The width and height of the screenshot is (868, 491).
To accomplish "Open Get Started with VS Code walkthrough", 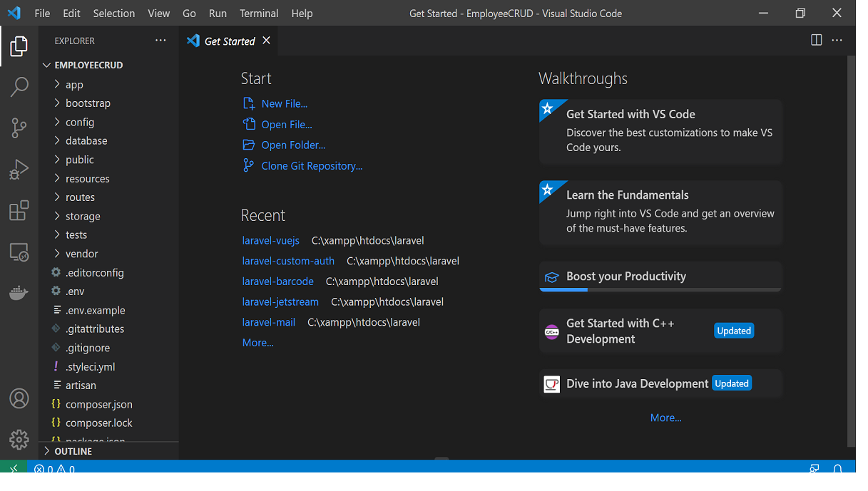I will (x=661, y=131).
